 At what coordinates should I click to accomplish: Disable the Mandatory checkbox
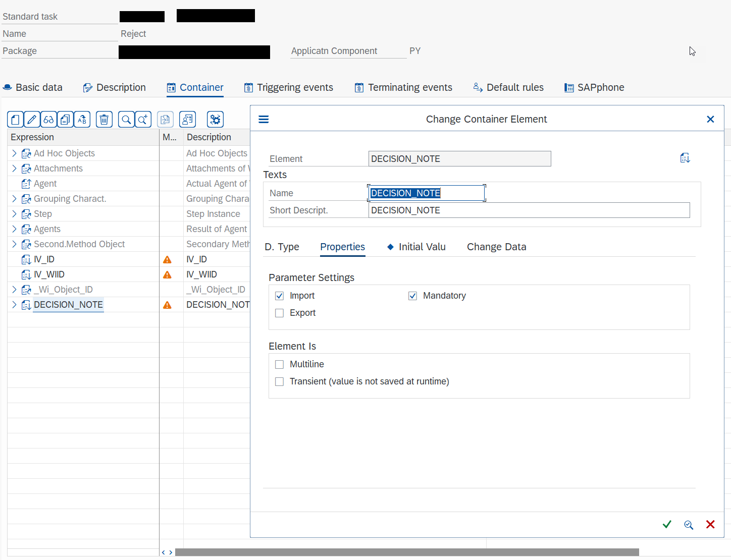(x=412, y=296)
